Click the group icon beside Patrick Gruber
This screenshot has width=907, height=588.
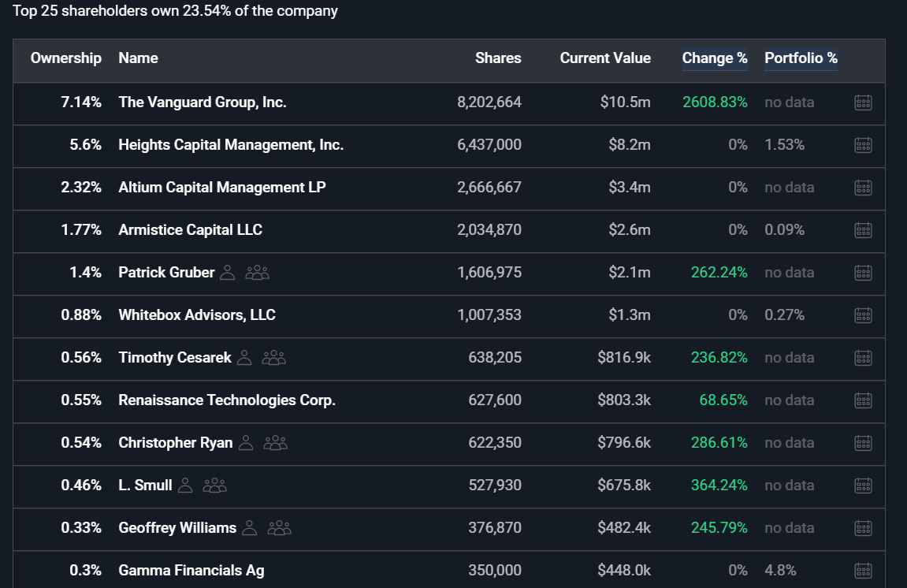click(257, 273)
